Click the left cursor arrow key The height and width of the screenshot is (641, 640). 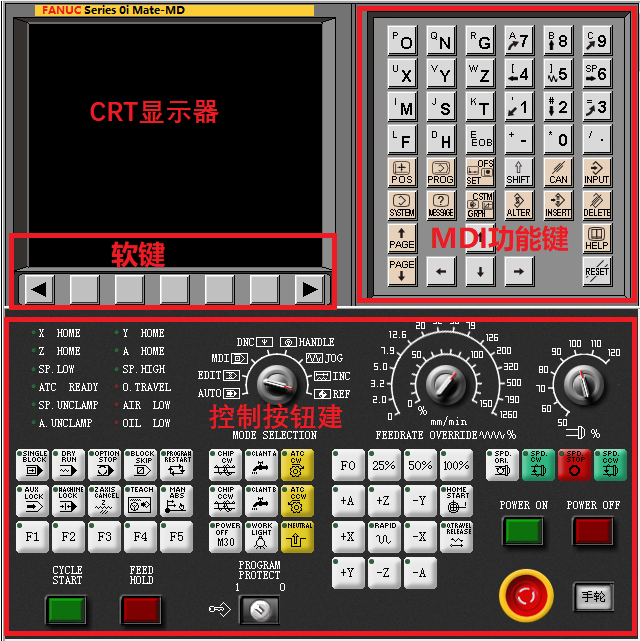click(441, 271)
